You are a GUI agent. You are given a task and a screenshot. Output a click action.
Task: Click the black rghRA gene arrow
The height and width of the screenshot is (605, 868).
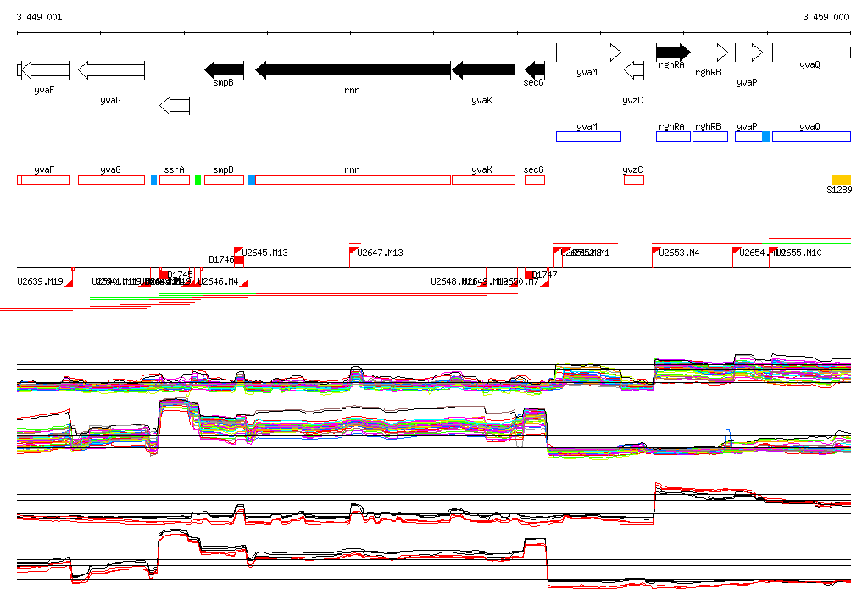pos(673,53)
